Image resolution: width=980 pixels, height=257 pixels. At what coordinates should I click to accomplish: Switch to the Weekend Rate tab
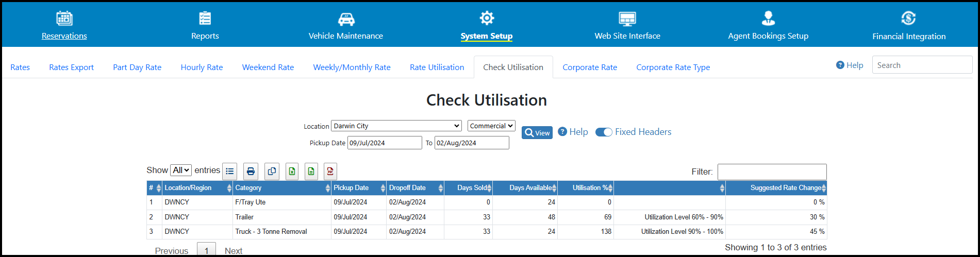[x=268, y=67]
